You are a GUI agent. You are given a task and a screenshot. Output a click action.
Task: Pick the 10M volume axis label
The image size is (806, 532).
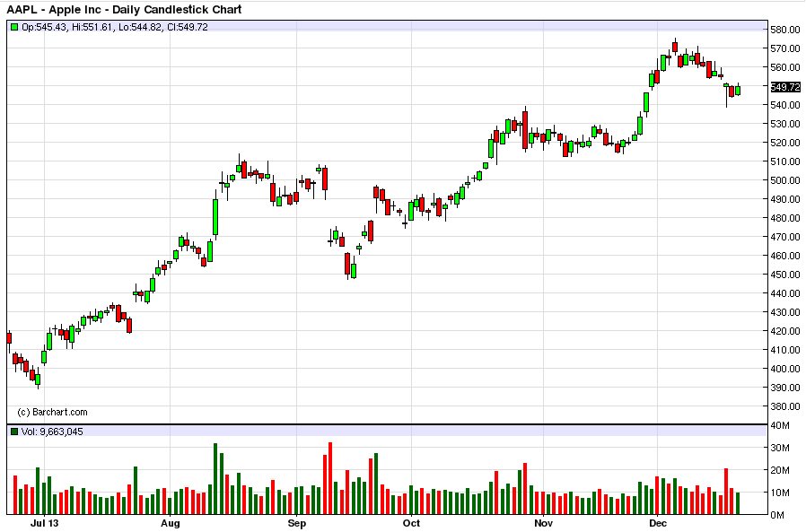[780, 493]
